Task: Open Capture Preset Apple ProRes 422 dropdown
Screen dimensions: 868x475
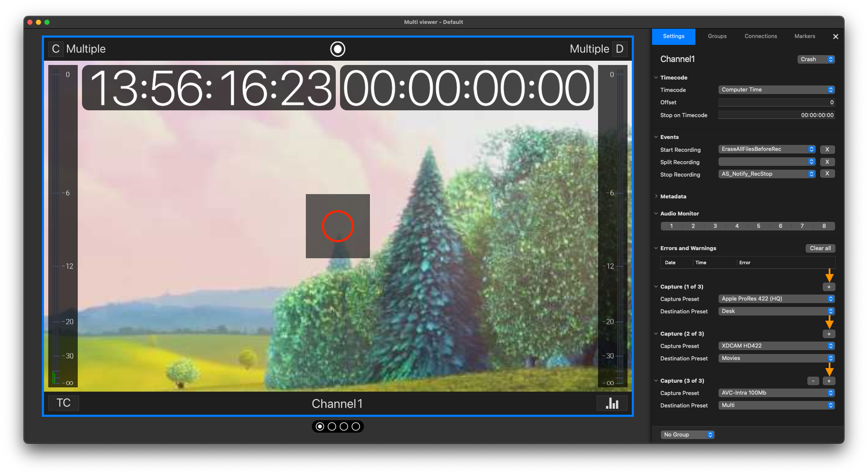Action: tap(776, 299)
